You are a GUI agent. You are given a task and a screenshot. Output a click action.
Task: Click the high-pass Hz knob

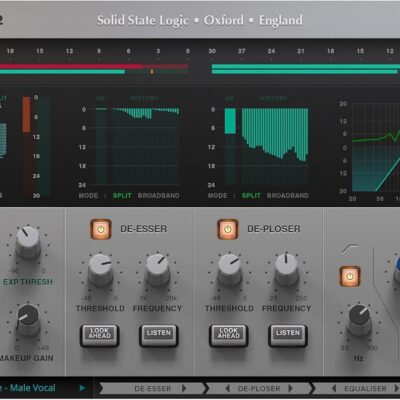(x=360, y=319)
